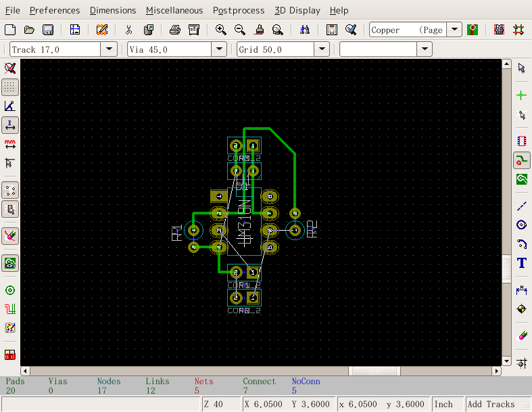Screen dimensions: 532x412
Task: Click the Print icon in toolbar
Action: [174, 30]
